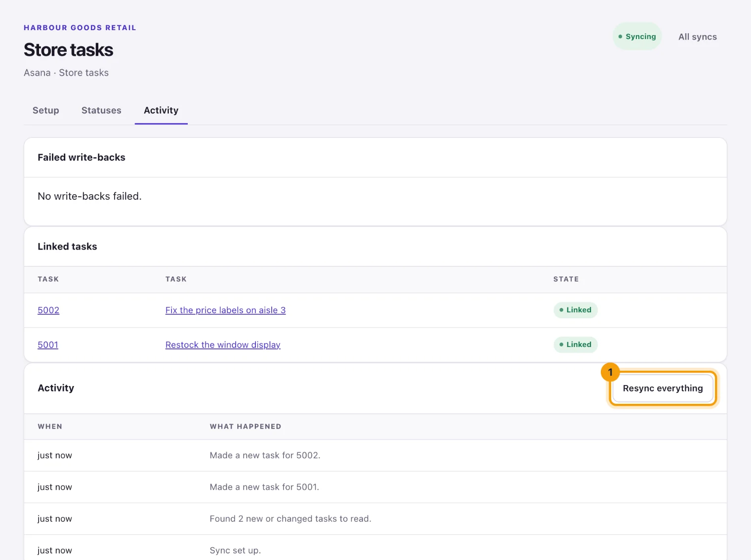Click the 'Store tasks' page title
Image resolution: width=751 pixels, height=560 pixels.
coord(69,50)
